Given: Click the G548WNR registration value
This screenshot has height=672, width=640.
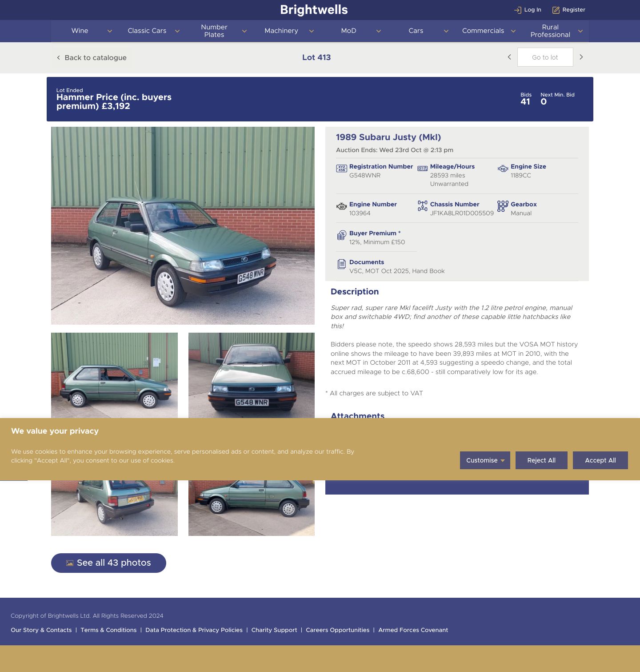Looking at the screenshot, I should coord(365,176).
